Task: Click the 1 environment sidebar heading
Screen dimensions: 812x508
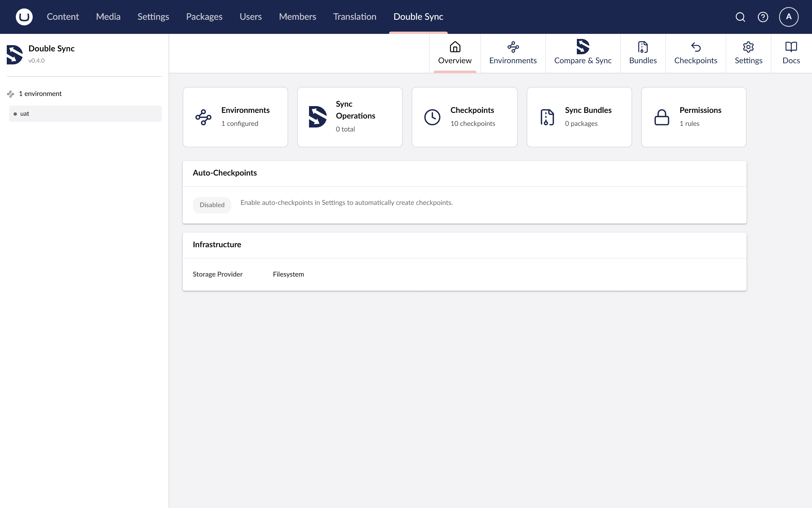Action: click(x=40, y=94)
